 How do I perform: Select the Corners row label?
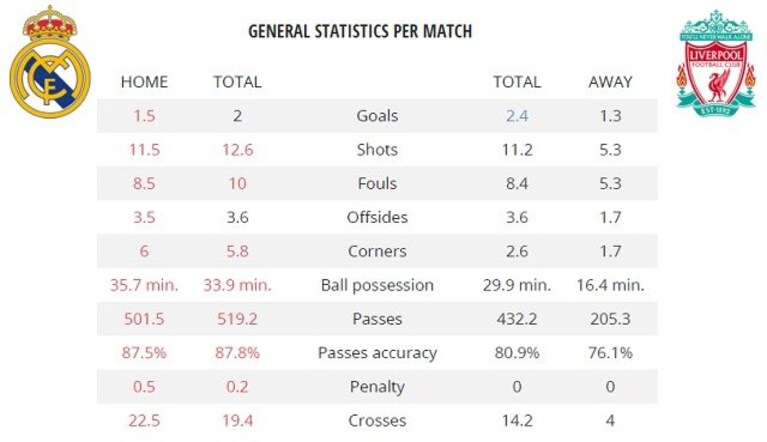(x=377, y=251)
